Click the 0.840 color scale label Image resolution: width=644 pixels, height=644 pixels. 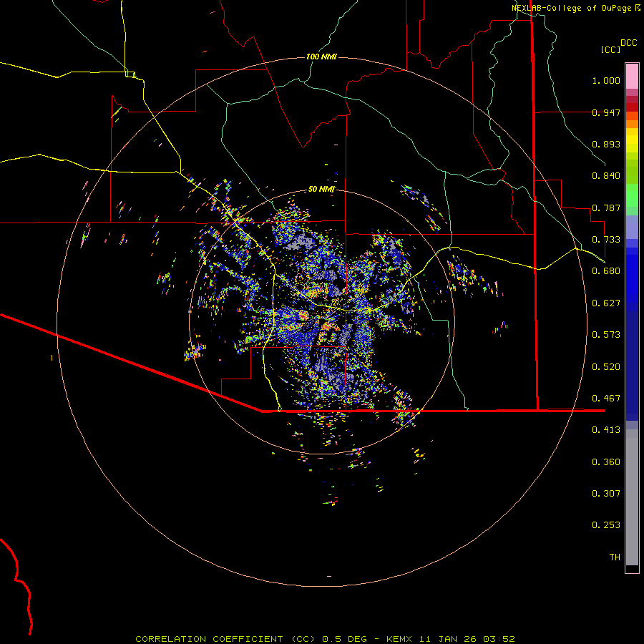pos(606,176)
